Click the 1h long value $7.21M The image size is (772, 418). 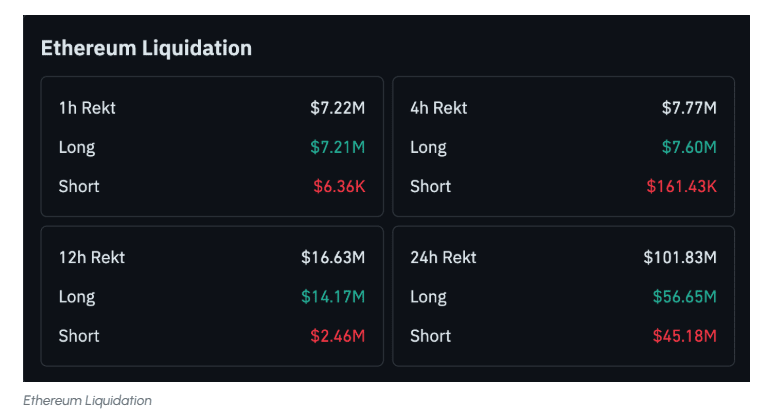337,147
